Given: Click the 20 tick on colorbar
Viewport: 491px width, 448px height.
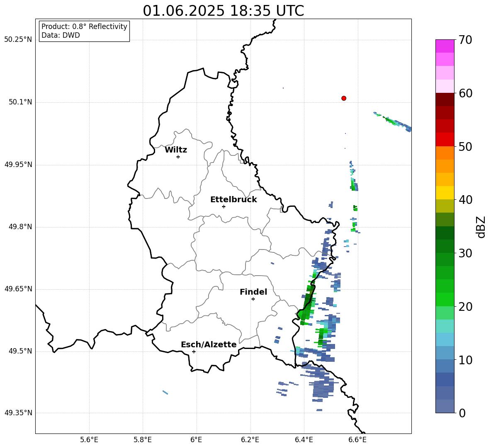Looking at the screenshot, I should coord(466,307).
